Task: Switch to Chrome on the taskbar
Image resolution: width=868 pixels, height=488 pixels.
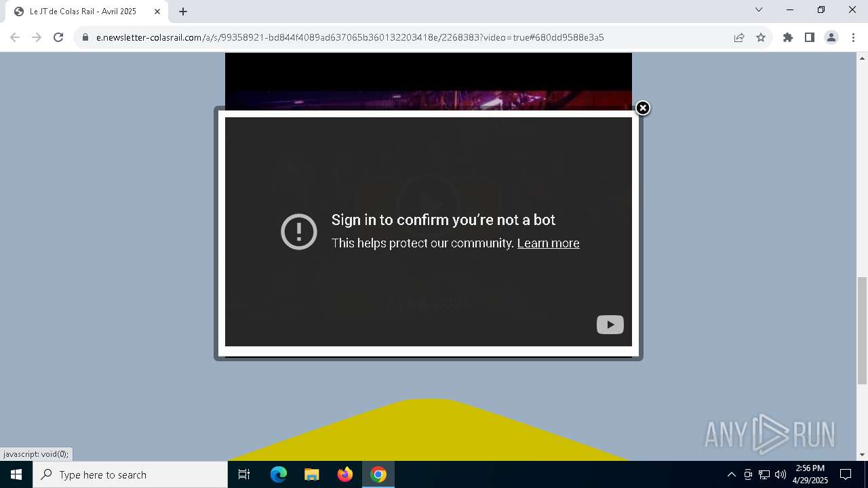Action: [378, 474]
